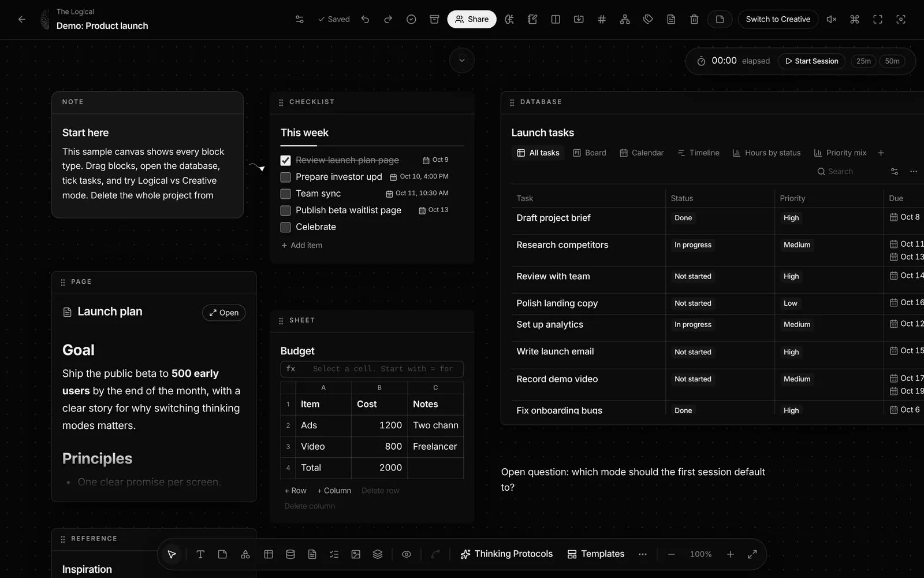The height and width of the screenshot is (578, 924).
Task: Open the Launch plan page
Action: [x=224, y=313]
